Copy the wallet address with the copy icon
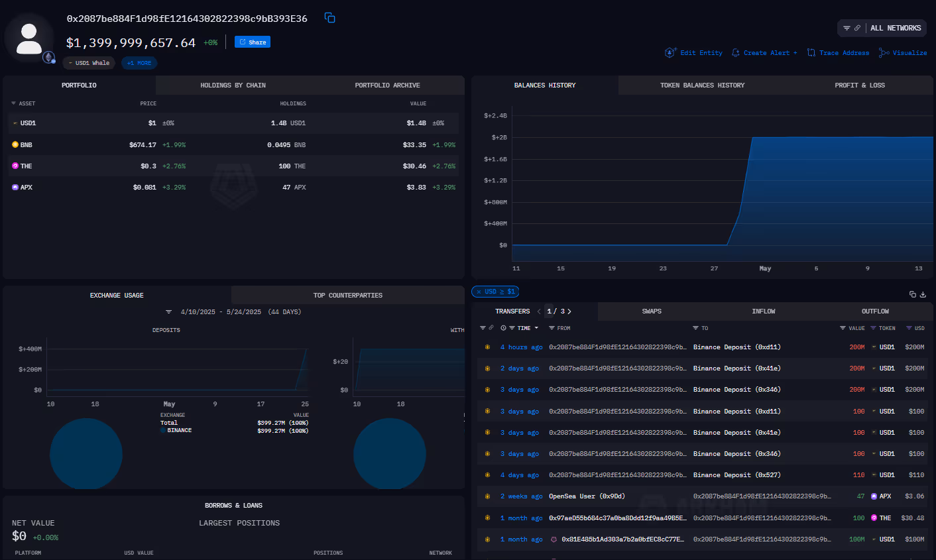 [329, 18]
